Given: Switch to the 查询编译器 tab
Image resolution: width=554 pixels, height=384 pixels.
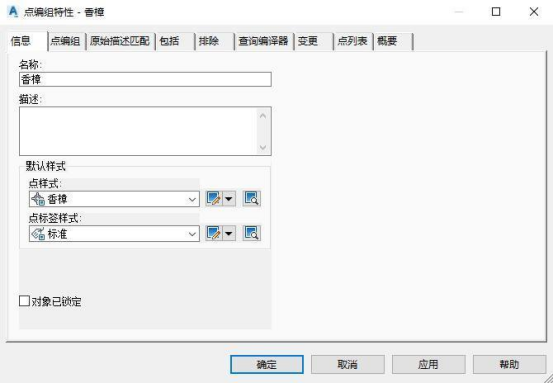Looking at the screenshot, I should click(x=264, y=41).
